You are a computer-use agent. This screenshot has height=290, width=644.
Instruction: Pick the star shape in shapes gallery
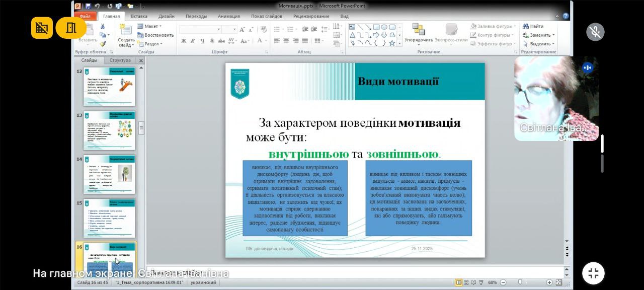(391, 43)
